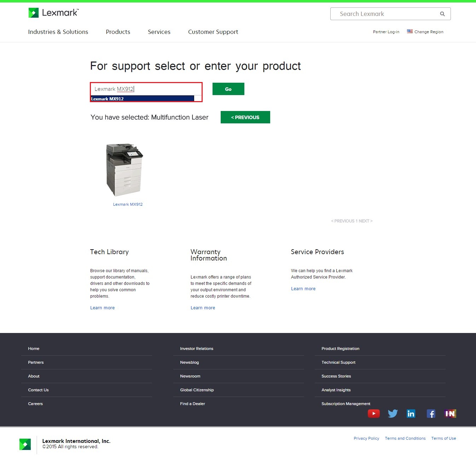The height and width of the screenshot is (462, 476).
Task: Open the Products menu
Action: [x=118, y=32]
